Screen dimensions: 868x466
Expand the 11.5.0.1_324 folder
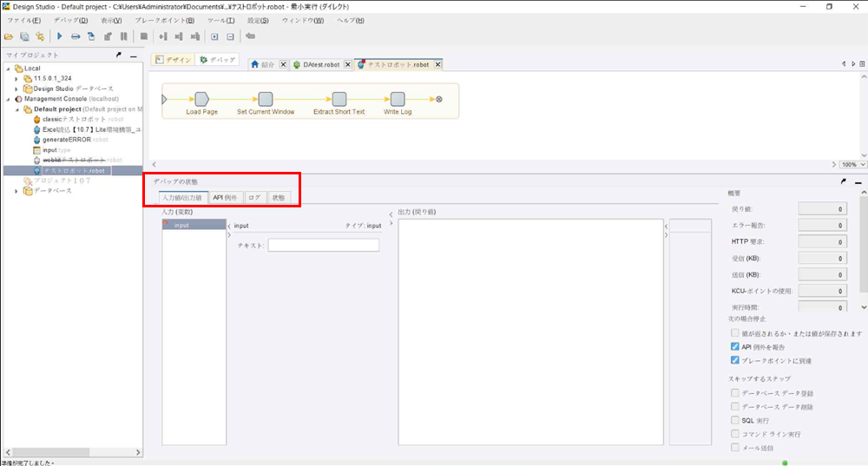[16, 79]
